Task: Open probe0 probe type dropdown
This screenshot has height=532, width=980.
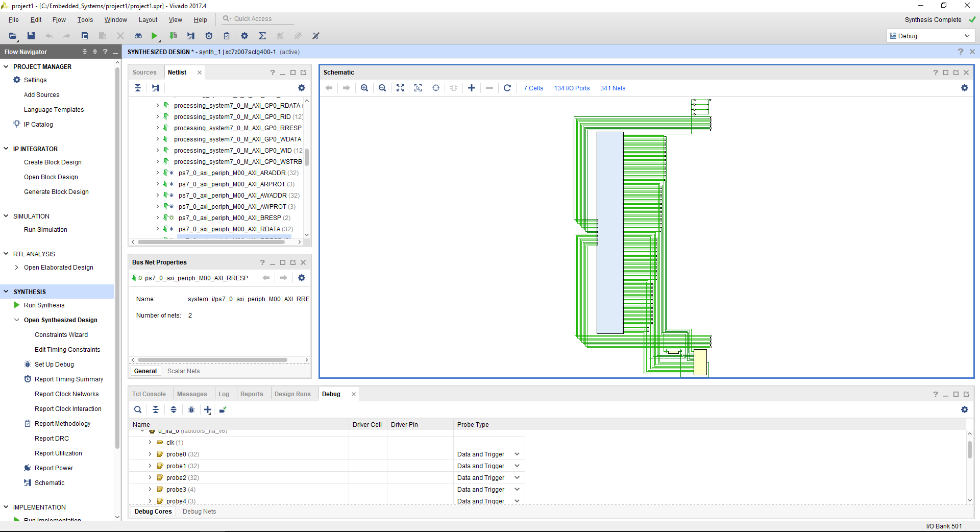Action: (517, 454)
